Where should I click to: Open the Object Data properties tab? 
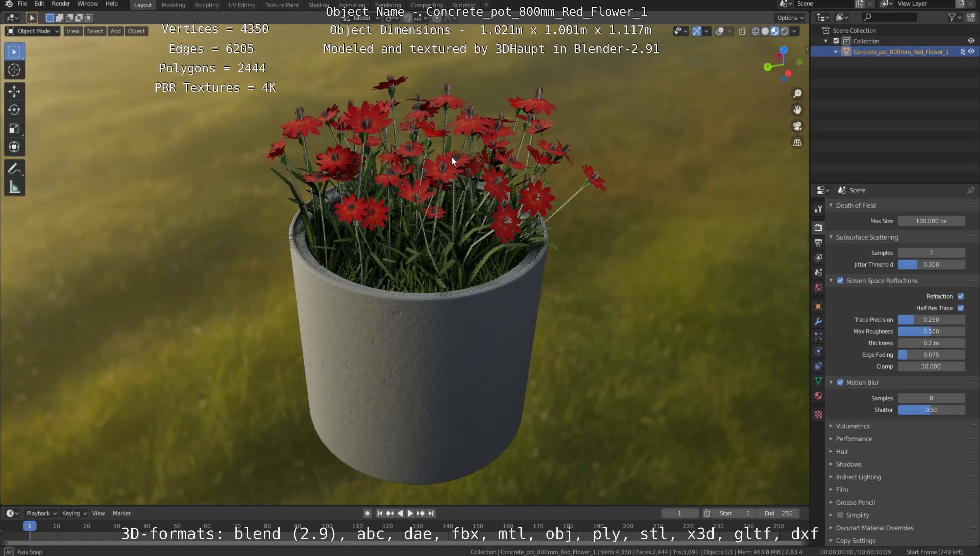point(818,381)
